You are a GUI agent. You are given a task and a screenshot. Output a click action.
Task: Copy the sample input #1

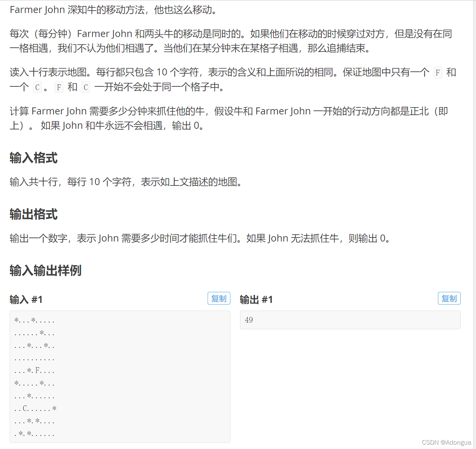pyautogui.click(x=219, y=299)
